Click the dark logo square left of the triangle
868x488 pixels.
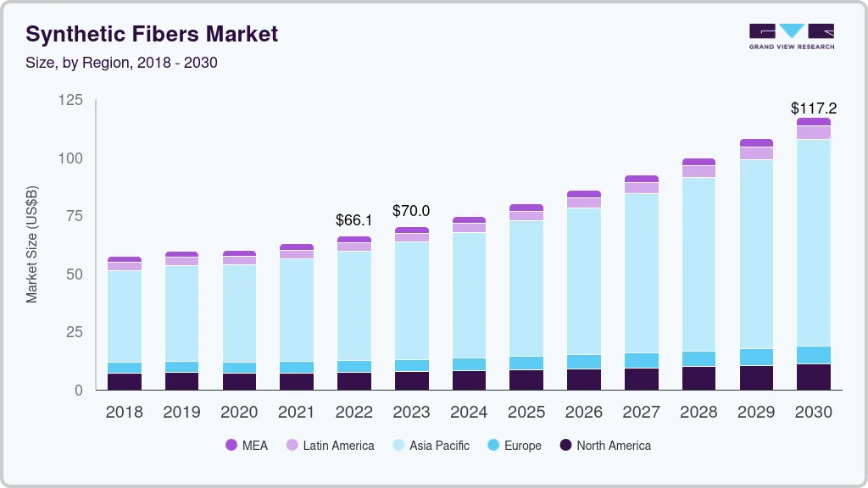762,30
